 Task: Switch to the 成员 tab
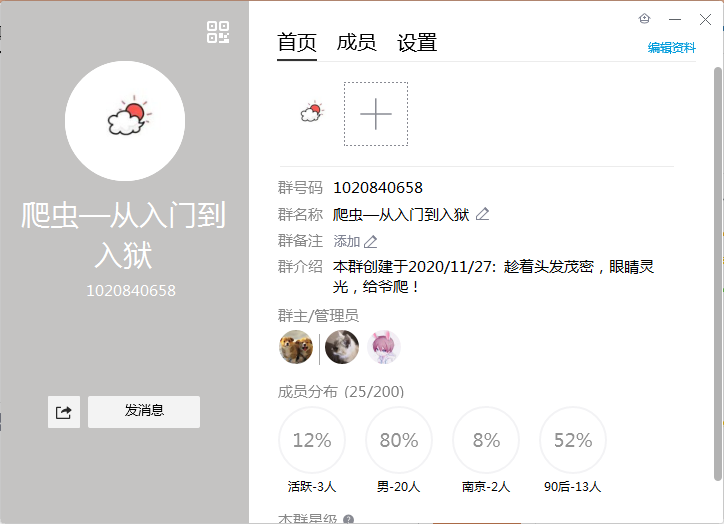click(356, 42)
